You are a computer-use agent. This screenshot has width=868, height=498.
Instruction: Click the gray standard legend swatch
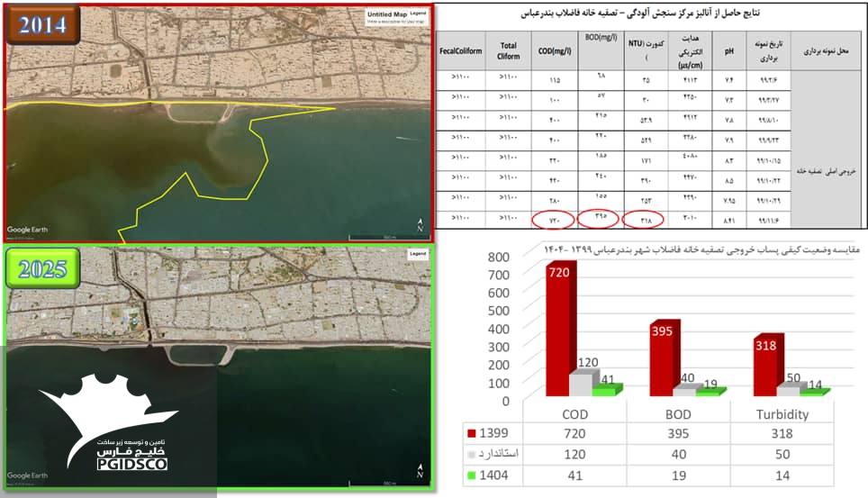(472, 454)
